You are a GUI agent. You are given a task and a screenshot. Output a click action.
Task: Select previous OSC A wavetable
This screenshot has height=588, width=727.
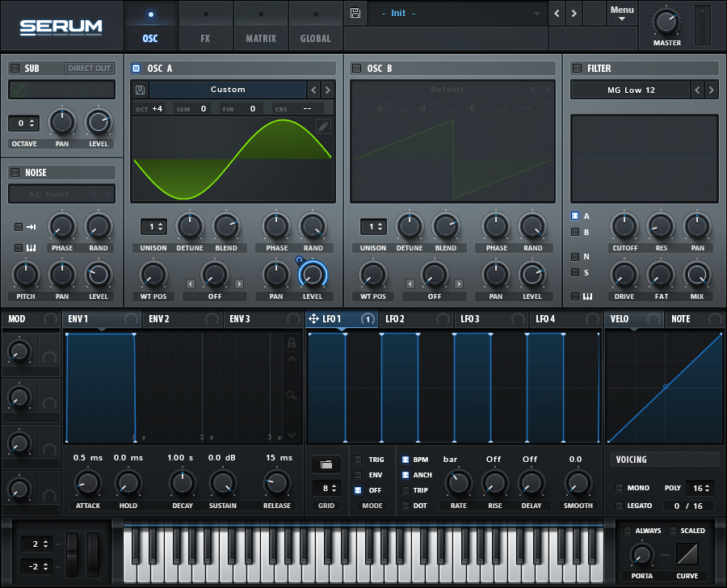(x=314, y=90)
